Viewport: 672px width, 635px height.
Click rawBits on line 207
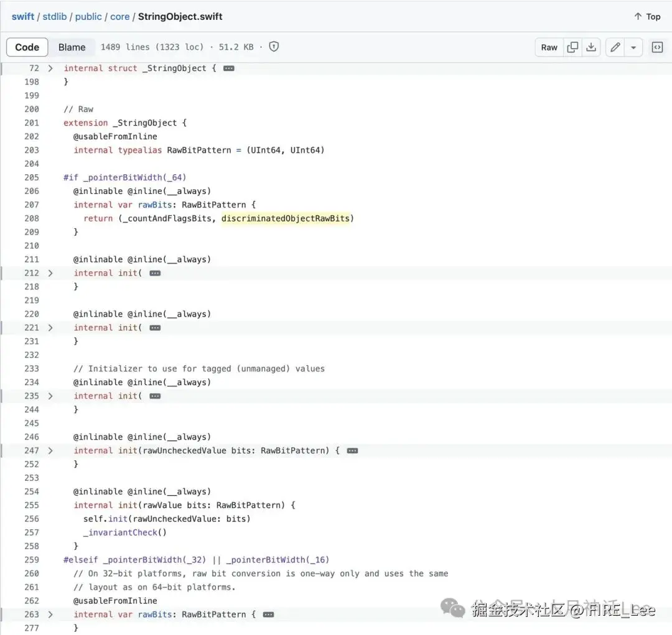(x=155, y=205)
